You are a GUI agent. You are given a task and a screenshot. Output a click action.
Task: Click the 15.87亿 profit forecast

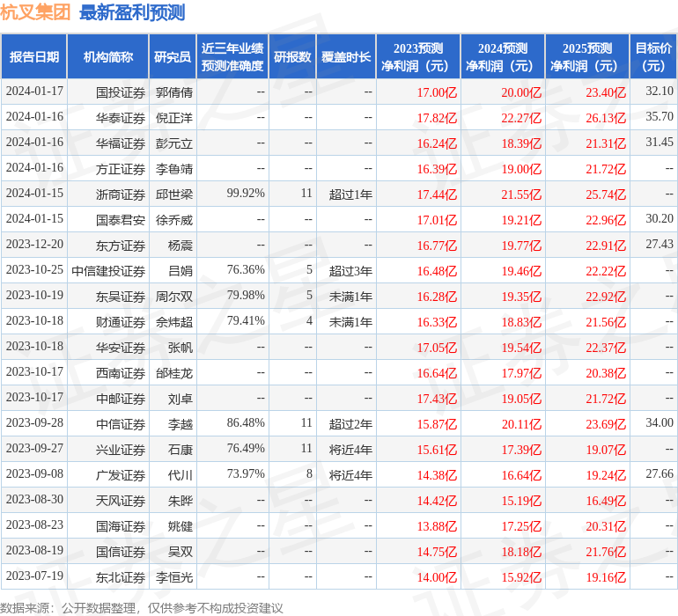[x=437, y=424]
